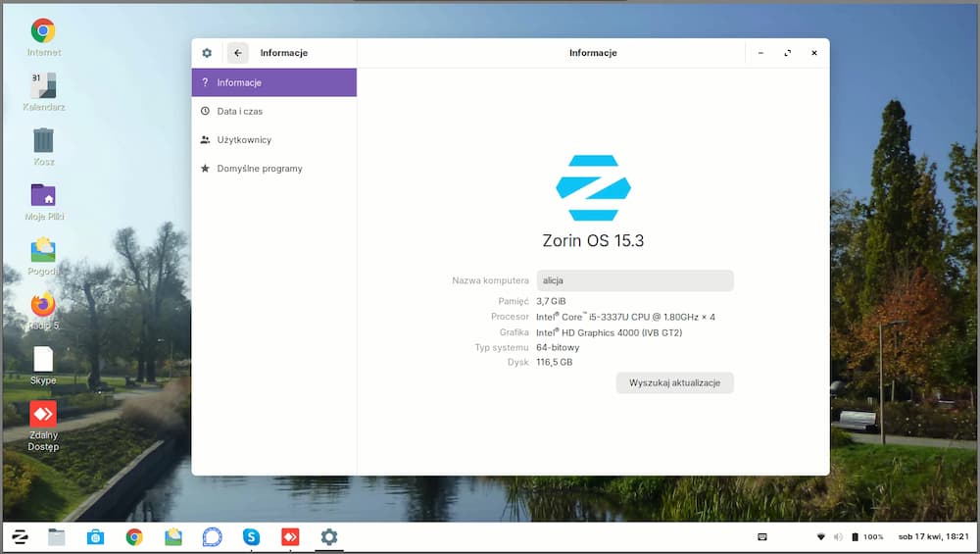
Task: Open the Software store taskbar icon
Action: click(x=95, y=536)
